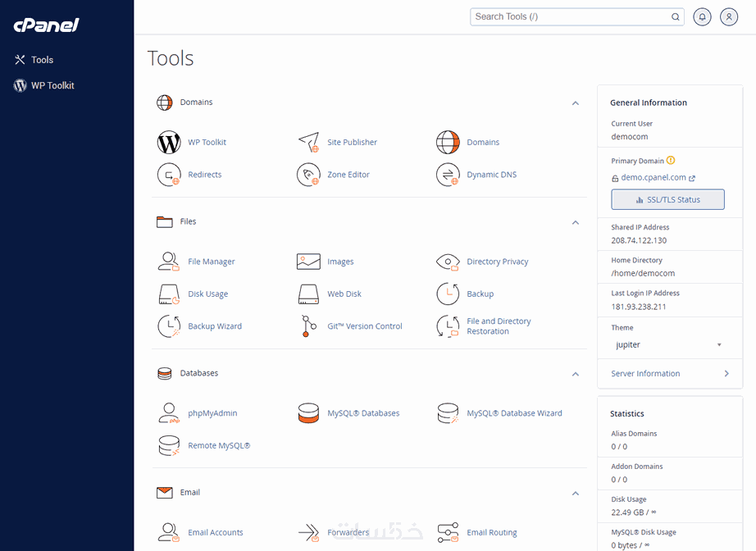Click the MySQL Database Wizard icon

[x=448, y=413]
